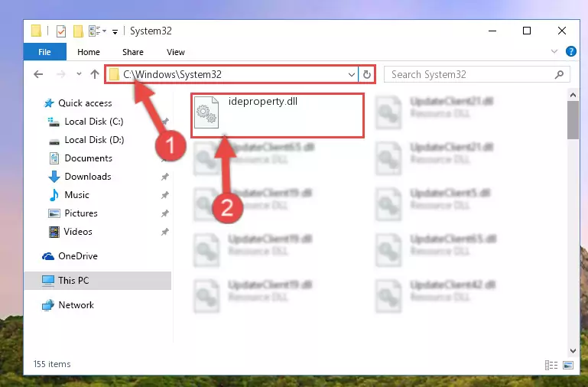Viewport: 588px width, 387px height.
Task: Click the search magnifier icon
Action: point(559,75)
